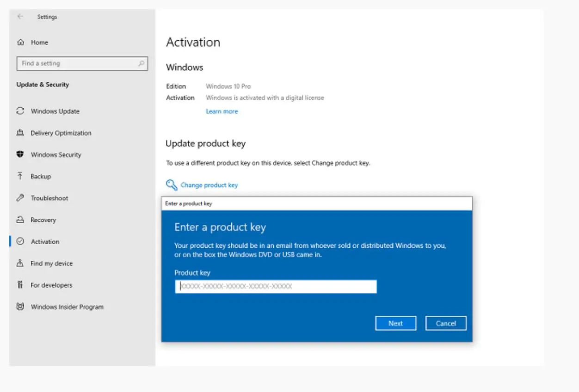The height and width of the screenshot is (392, 579).
Task: Cancel the product key dialog
Action: pyautogui.click(x=446, y=323)
